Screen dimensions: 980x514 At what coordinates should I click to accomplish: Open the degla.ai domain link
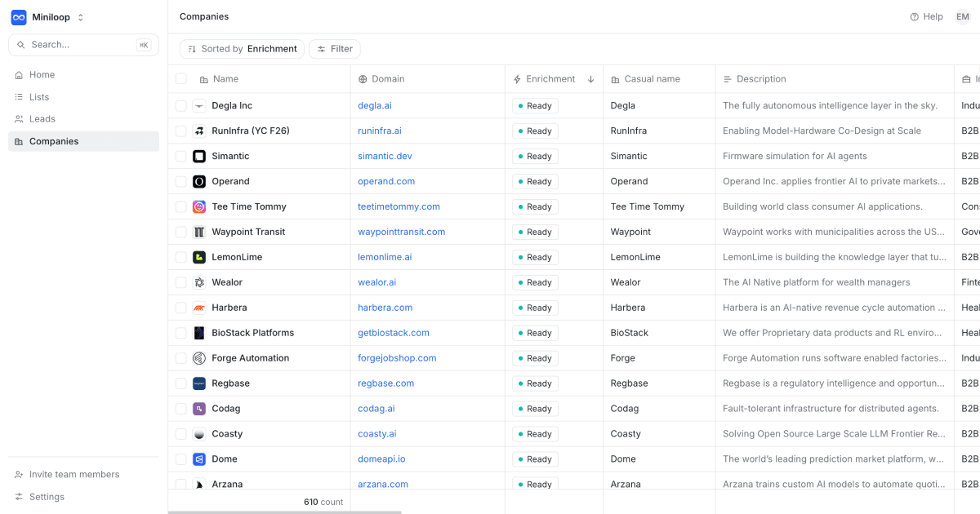375,106
